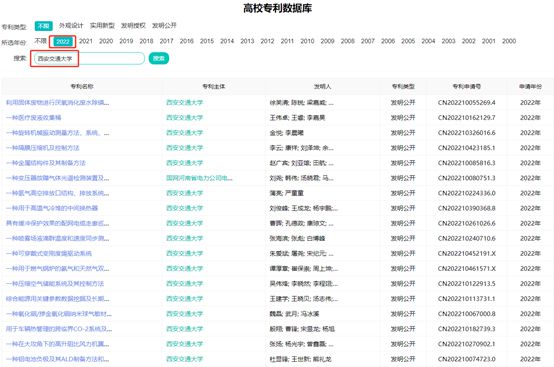Screen dimensions: 554x367
Task: Filter by 实用新型 patent type
Action: [x=102, y=25]
